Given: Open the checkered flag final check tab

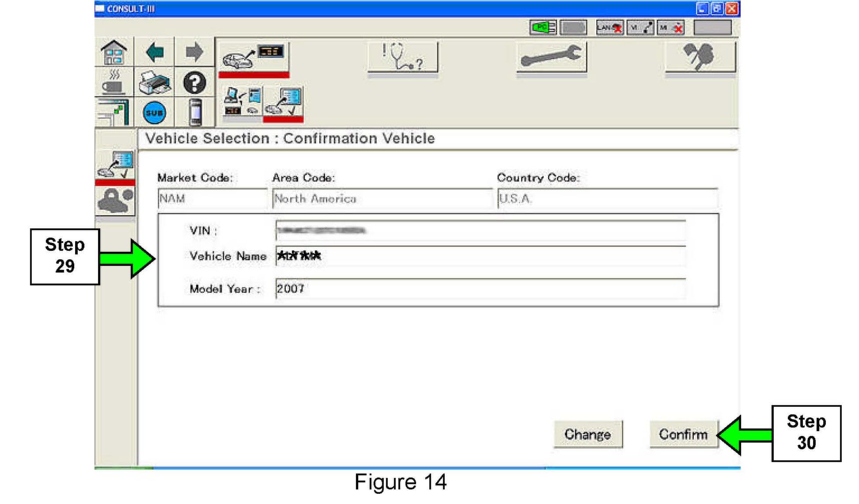Looking at the screenshot, I should [x=700, y=57].
